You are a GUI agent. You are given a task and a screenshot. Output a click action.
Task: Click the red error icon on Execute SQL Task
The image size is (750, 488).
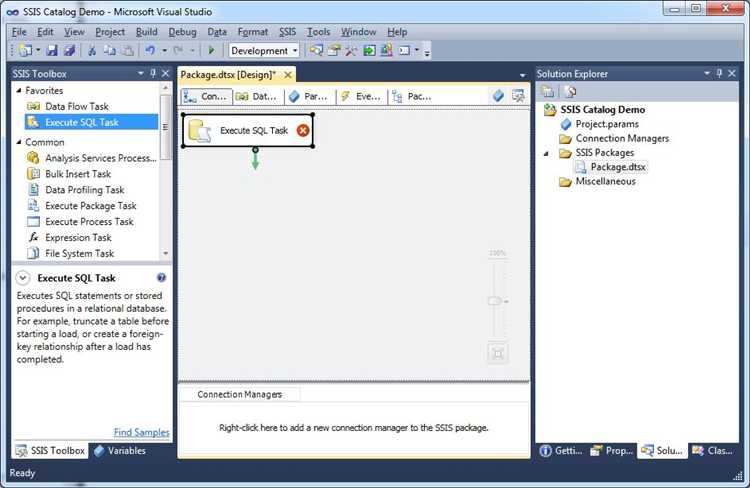pyautogui.click(x=303, y=130)
